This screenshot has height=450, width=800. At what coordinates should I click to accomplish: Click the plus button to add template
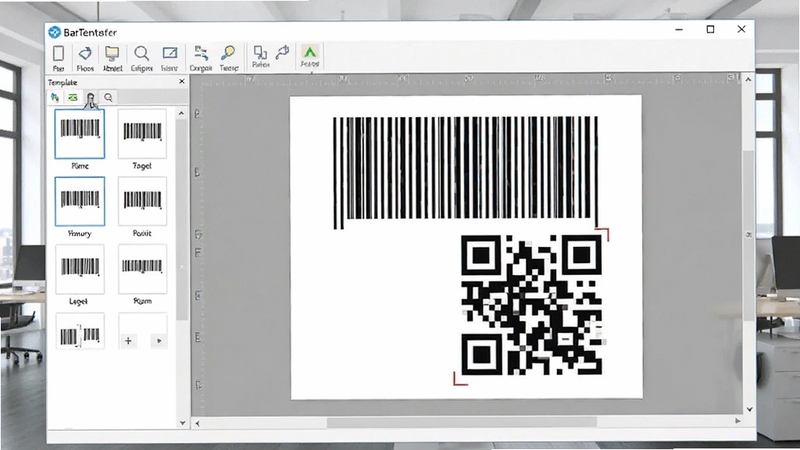pos(128,341)
